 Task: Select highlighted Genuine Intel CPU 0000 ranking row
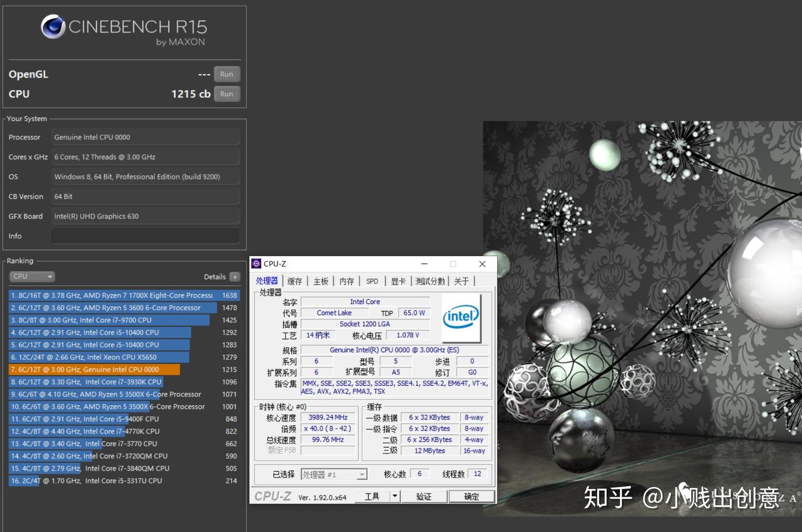(124, 370)
